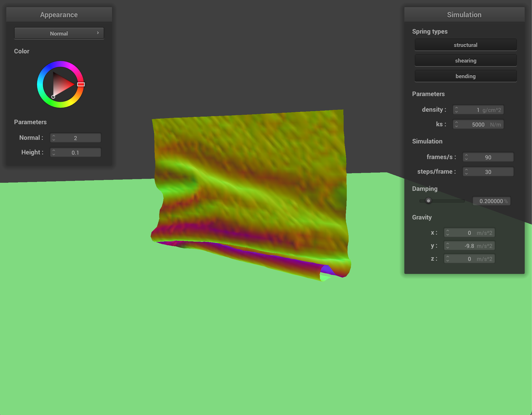Increase density with the up arrow
Screen dimensions: 532x415
click(x=456, y=108)
